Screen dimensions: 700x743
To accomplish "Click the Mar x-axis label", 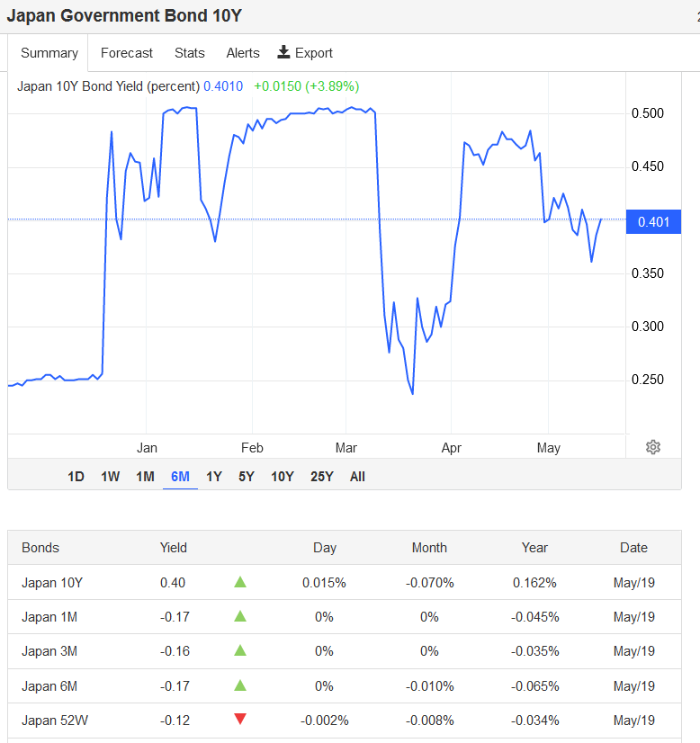I will click(346, 448).
